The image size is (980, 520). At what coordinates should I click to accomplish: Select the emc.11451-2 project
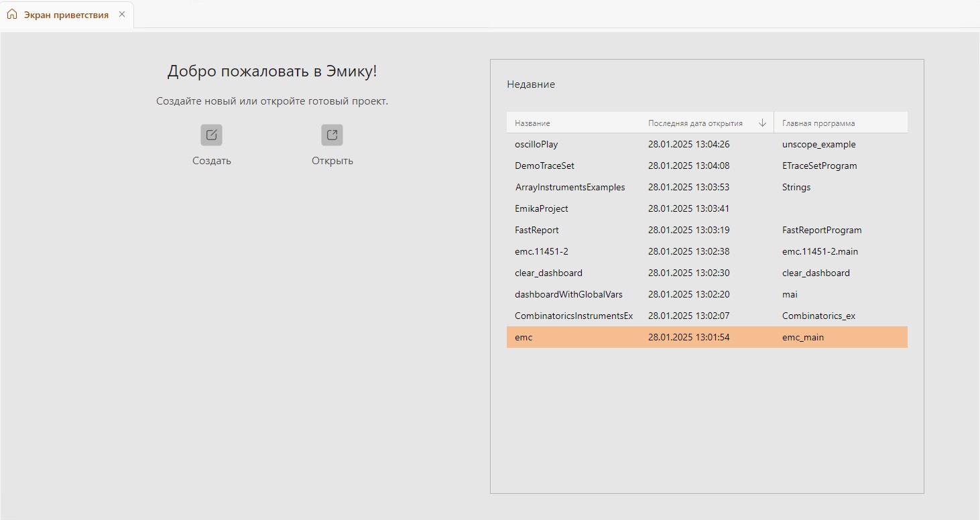tap(542, 251)
